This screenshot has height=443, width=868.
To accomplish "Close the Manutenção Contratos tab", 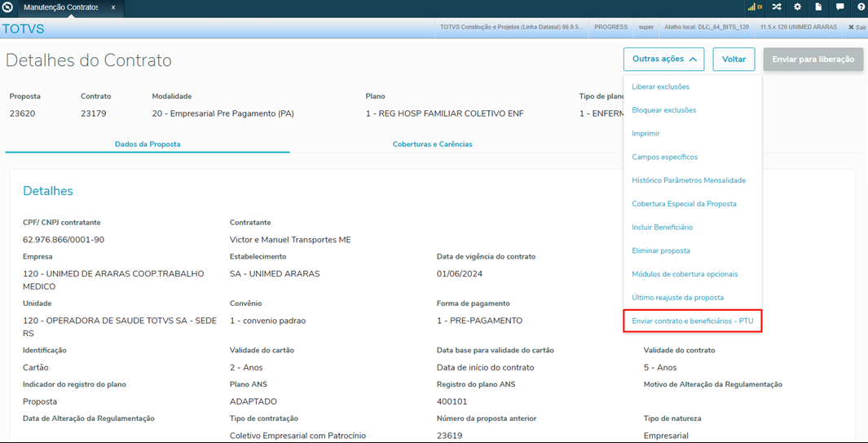I will coord(113,8).
